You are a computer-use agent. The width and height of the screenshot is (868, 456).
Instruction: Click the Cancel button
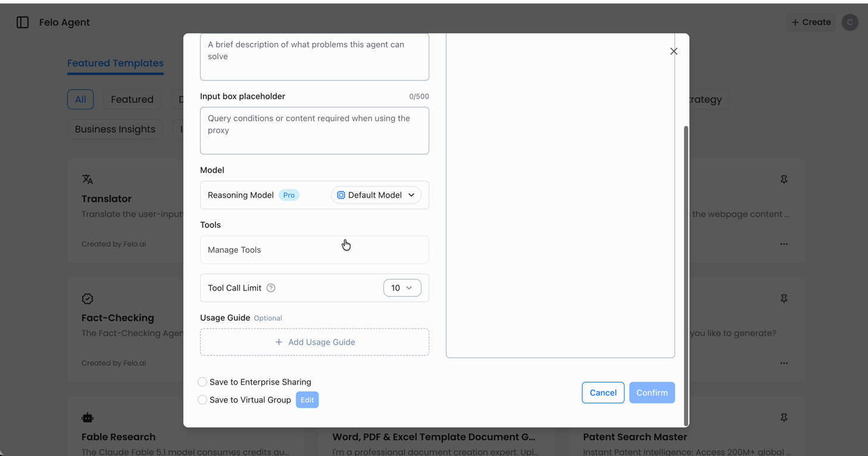click(603, 393)
